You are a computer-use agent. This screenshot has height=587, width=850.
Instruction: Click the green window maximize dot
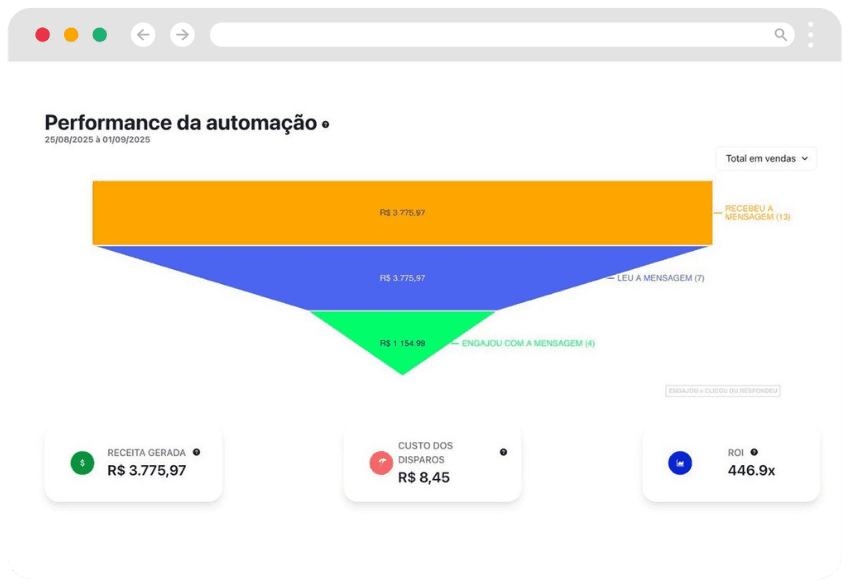(100, 35)
